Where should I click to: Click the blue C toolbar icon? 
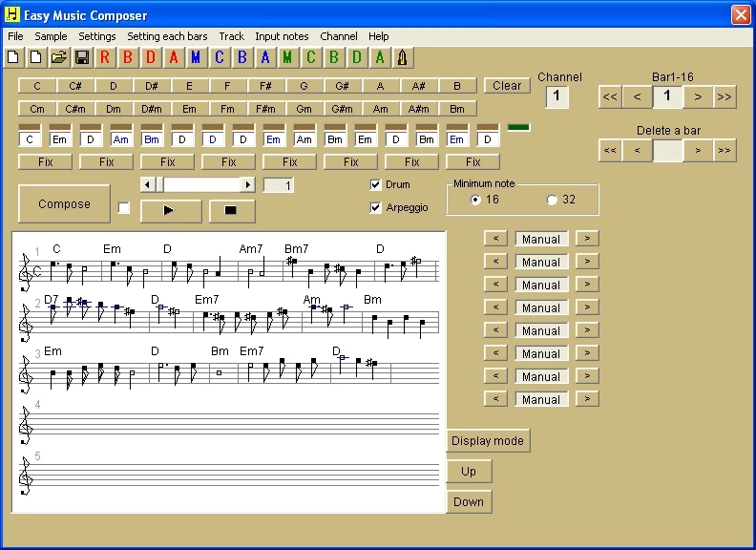tap(220, 57)
